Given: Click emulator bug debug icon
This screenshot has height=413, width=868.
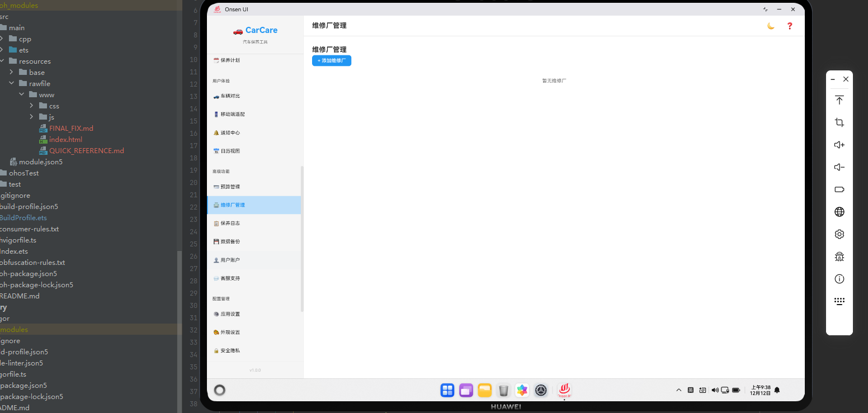Looking at the screenshot, I should (839, 257).
